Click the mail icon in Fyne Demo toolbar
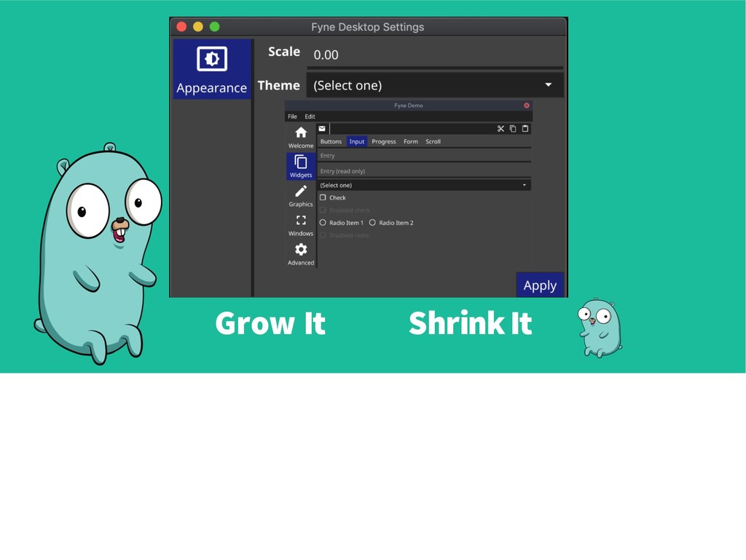 (322, 129)
